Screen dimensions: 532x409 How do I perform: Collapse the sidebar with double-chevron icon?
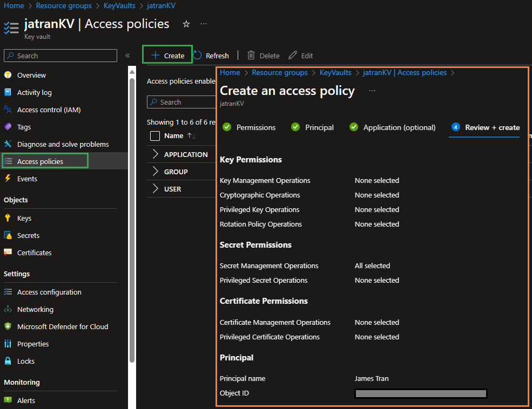click(x=127, y=56)
